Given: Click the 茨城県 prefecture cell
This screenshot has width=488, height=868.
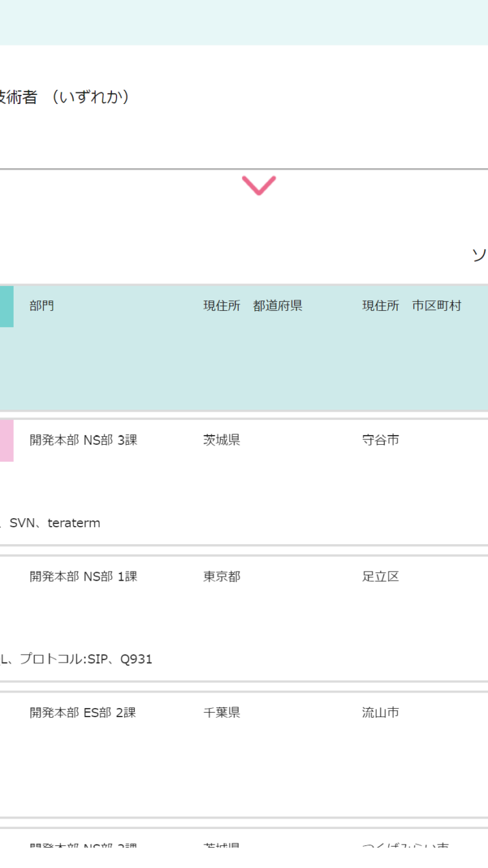Looking at the screenshot, I should point(222,440).
